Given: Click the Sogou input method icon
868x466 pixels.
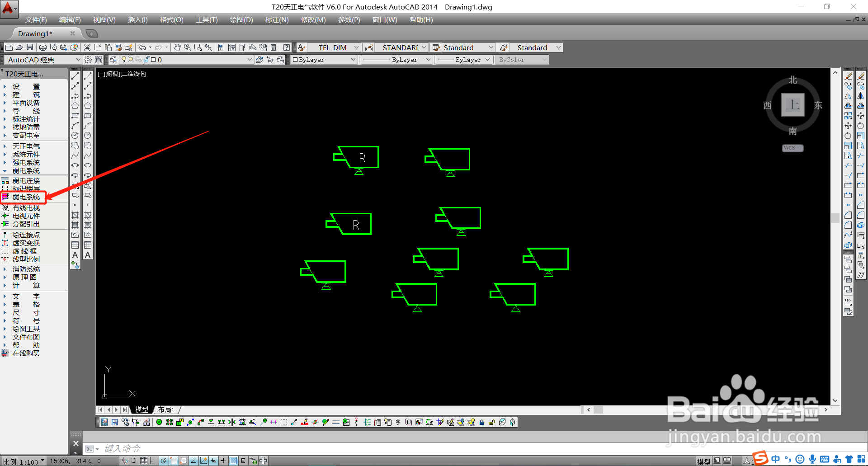Looking at the screenshot, I should point(761,458).
